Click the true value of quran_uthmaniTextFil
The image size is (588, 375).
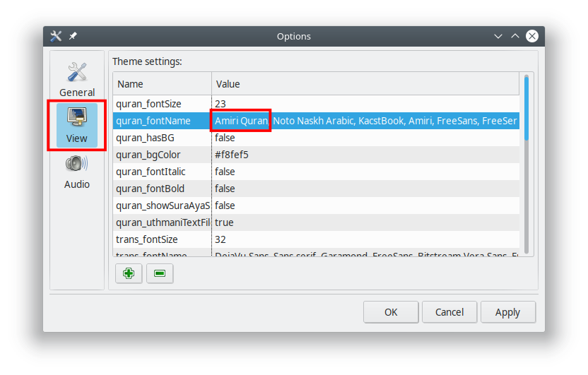coord(224,222)
